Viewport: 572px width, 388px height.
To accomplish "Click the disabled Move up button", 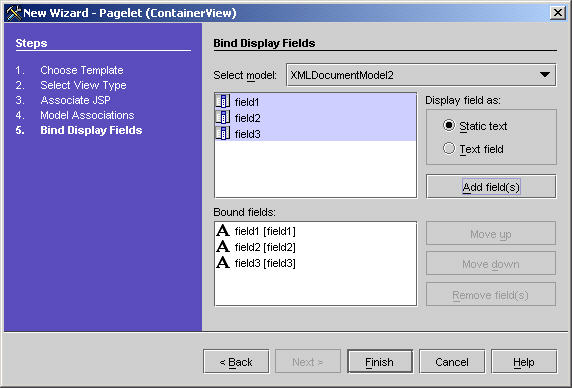I will [x=491, y=233].
